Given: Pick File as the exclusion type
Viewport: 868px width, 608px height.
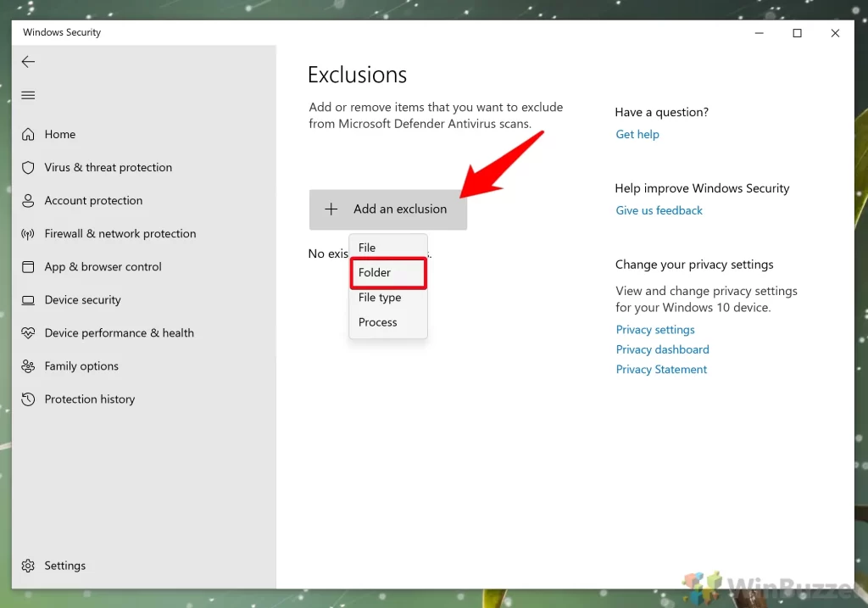Looking at the screenshot, I should coord(367,247).
